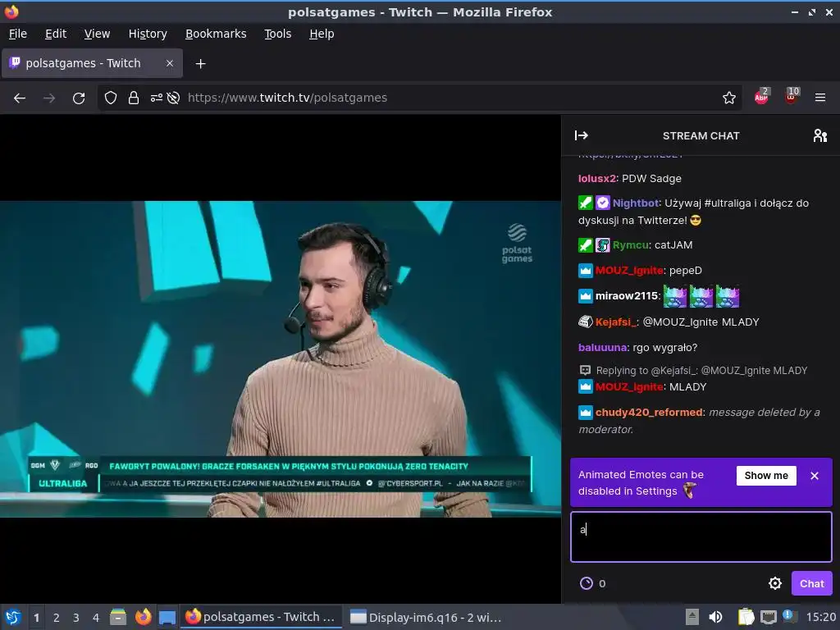Switch to workspace 2
Image resolution: width=840 pixels, height=630 pixels.
coord(57,618)
